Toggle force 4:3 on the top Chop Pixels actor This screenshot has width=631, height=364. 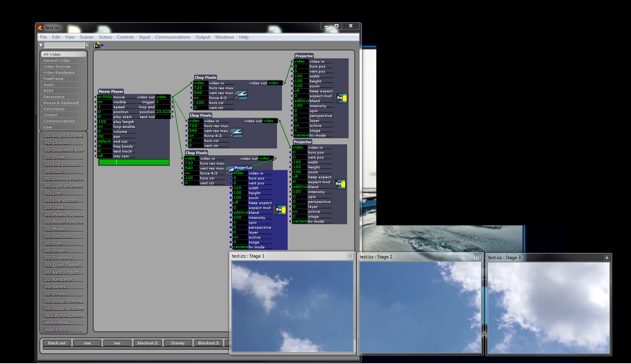(x=201, y=98)
